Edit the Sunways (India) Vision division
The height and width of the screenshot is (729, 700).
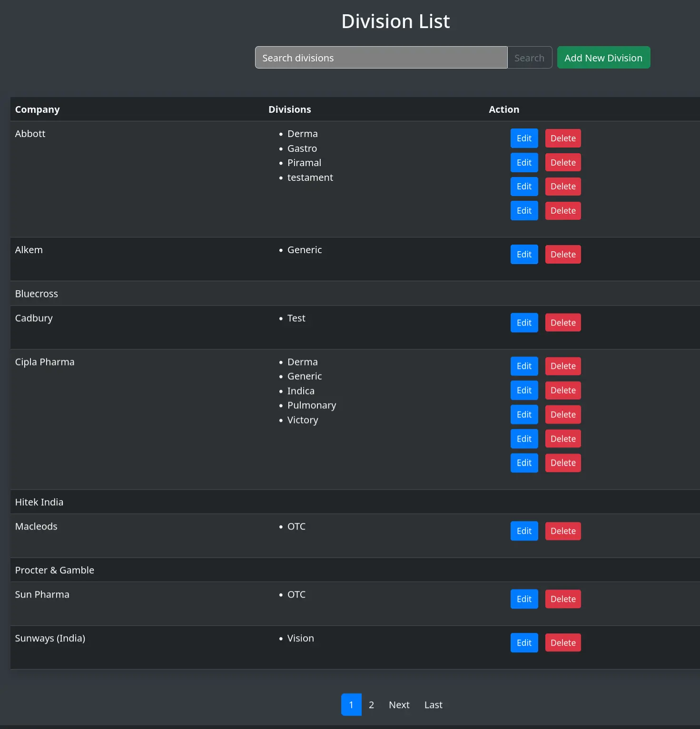(x=524, y=643)
